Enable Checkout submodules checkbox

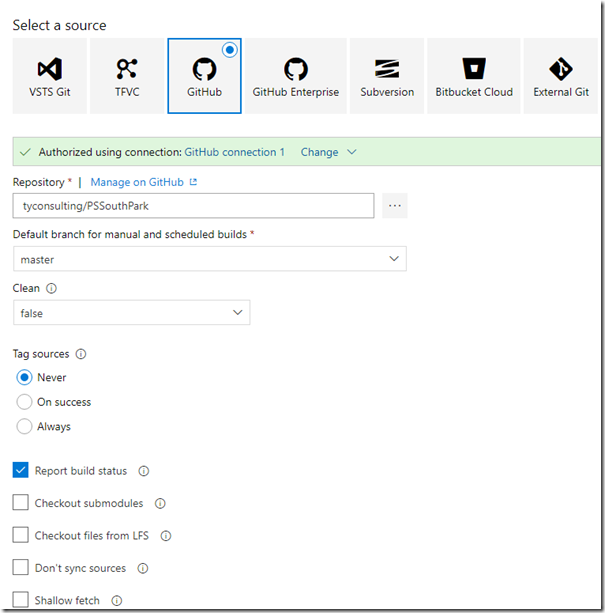coord(20,502)
